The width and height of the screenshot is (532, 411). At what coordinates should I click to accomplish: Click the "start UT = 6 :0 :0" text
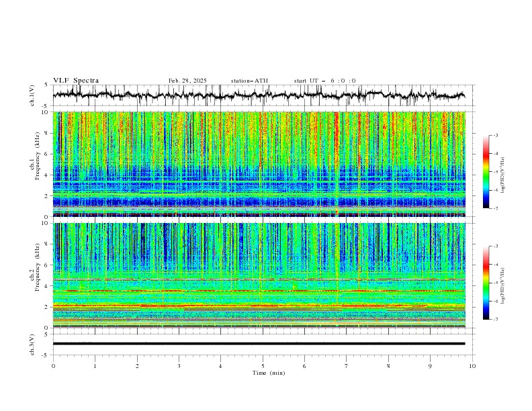[324, 81]
